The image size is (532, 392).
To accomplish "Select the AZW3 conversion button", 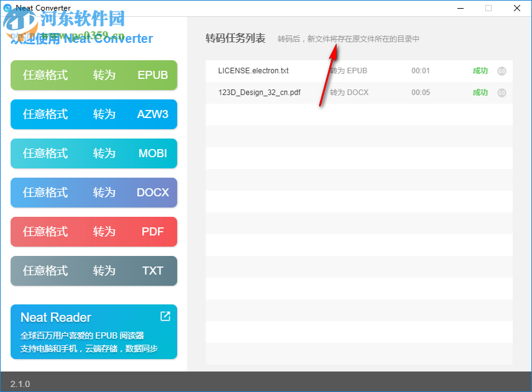I will [x=93, y=114].
